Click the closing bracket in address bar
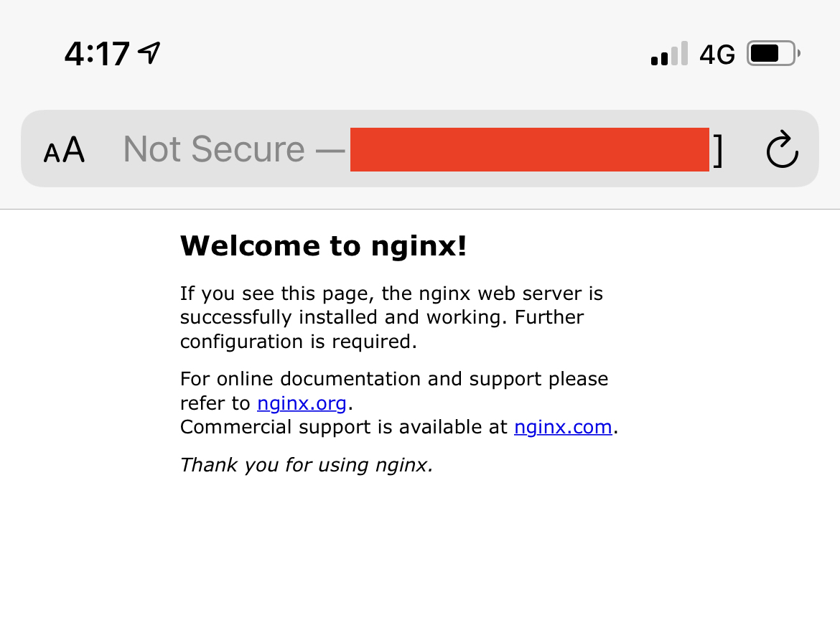This screenshot has height=620, width=840. 718,151
